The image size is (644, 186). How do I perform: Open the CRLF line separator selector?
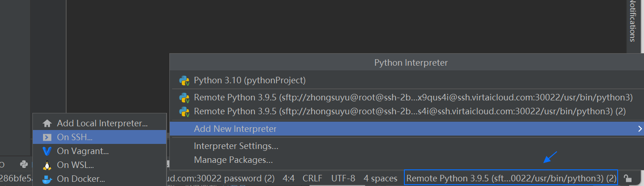[x=312, y=178]
